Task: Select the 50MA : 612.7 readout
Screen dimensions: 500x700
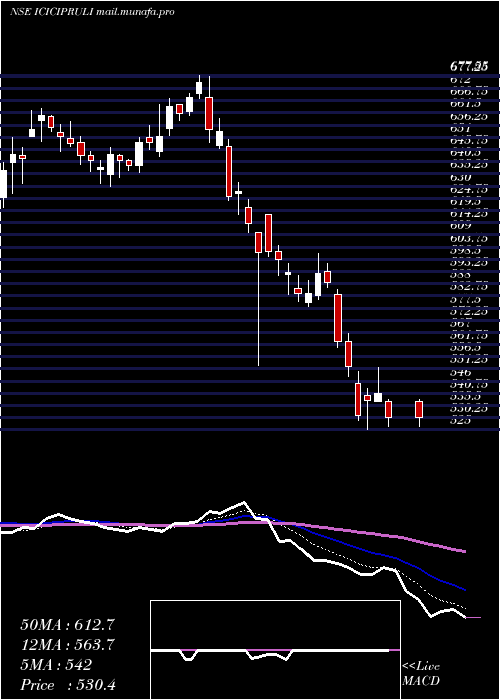Action: (67, 625)
